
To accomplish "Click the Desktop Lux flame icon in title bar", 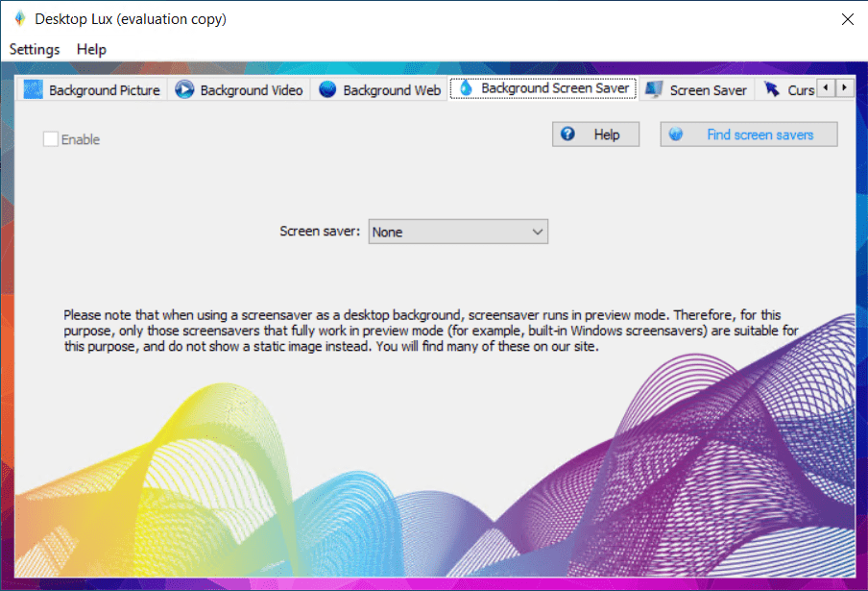I will (20, 18).
